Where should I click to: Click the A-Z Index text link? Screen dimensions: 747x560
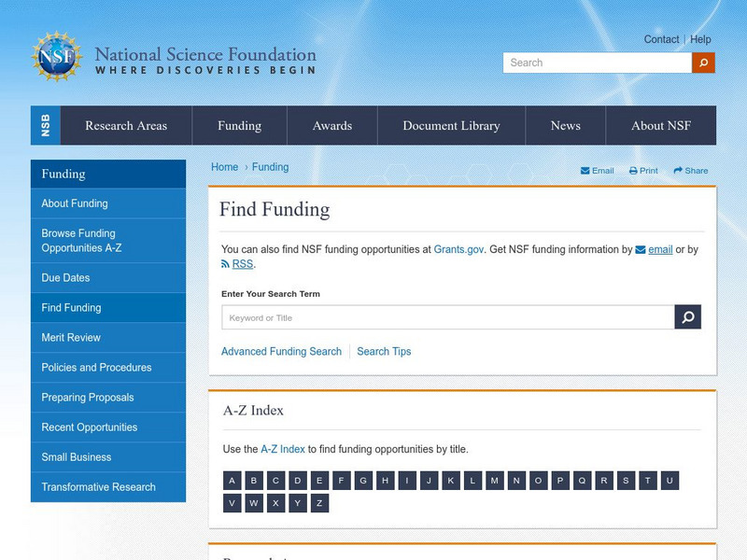(x=283, y=449)
